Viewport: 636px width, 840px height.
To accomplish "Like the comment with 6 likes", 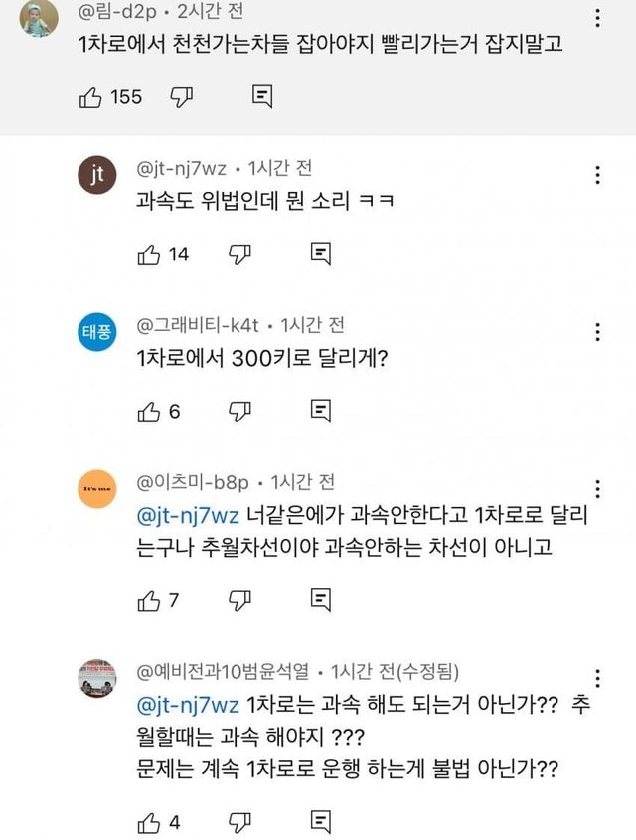I will click(x=148, y=410).
